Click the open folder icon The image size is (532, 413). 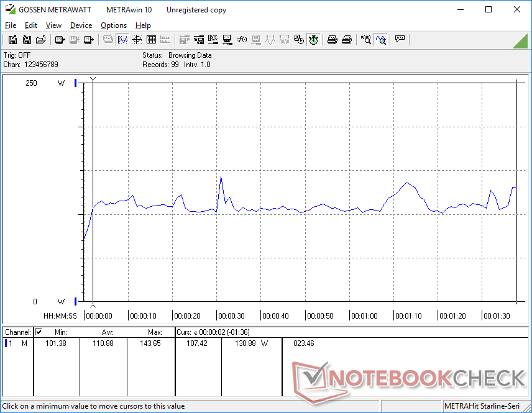tap(41, 40)
